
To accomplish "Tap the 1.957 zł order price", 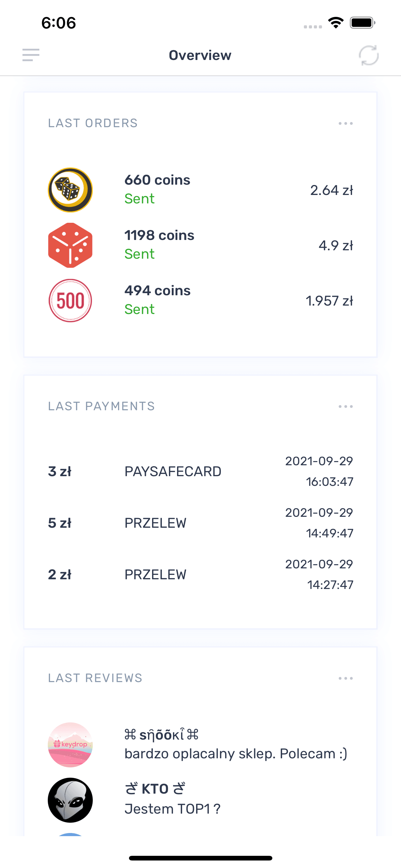I will [x=329, y=301].
